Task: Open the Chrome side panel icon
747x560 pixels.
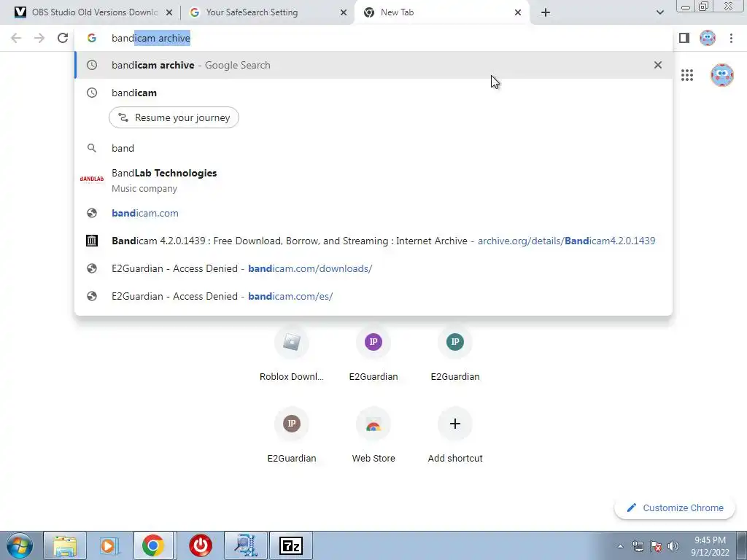Action: click(684, 38)
